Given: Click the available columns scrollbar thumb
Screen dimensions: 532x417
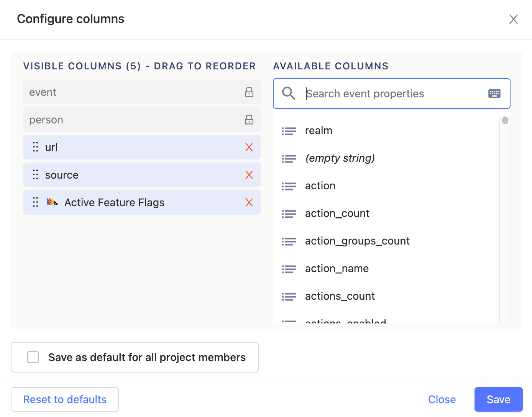Looking at the screenshot, I should tap(505, 120).
